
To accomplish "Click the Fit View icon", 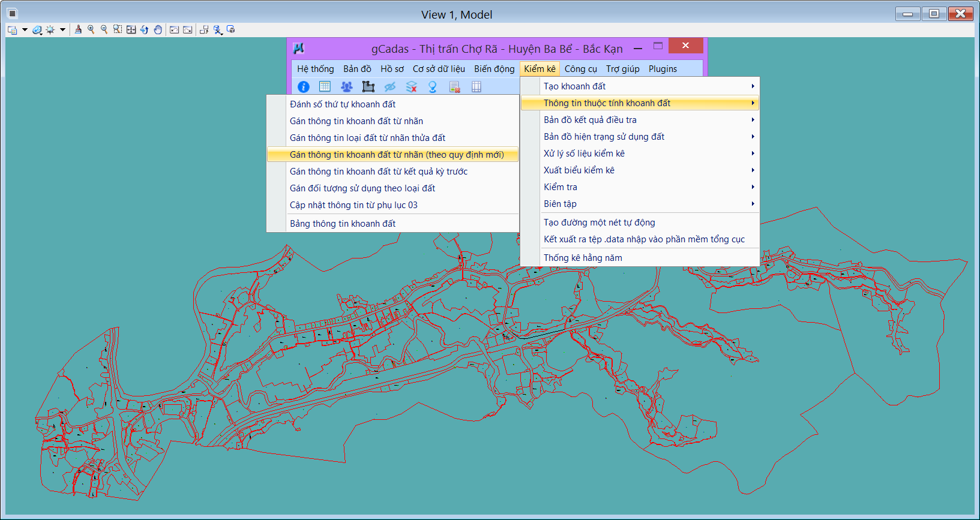I will point(131,29).
